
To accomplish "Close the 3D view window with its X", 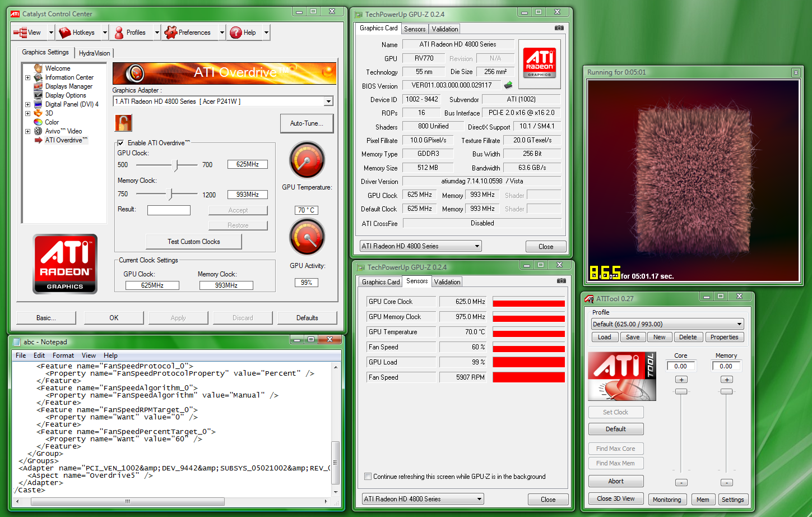I will 796,72.
